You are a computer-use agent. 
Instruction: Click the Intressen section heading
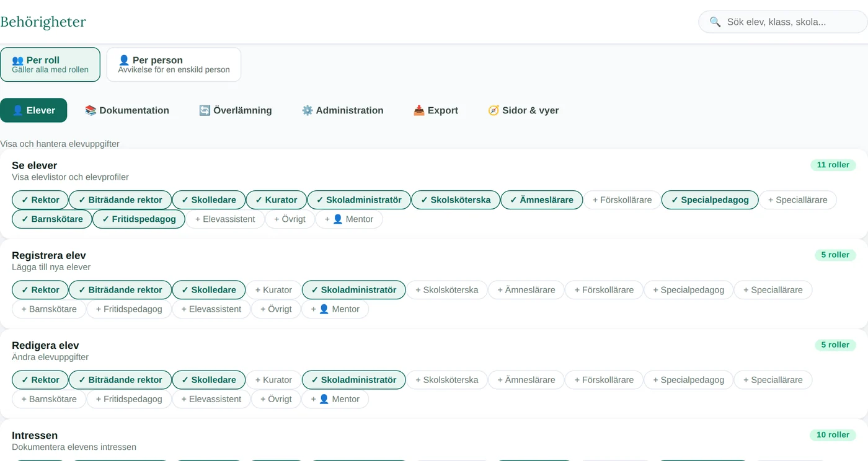[x=35, y=436]
